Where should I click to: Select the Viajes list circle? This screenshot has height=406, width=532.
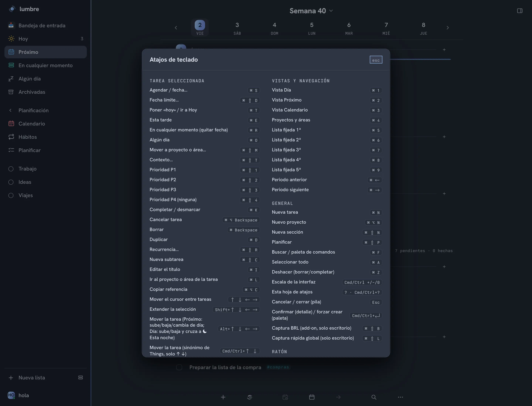(11, 195)
